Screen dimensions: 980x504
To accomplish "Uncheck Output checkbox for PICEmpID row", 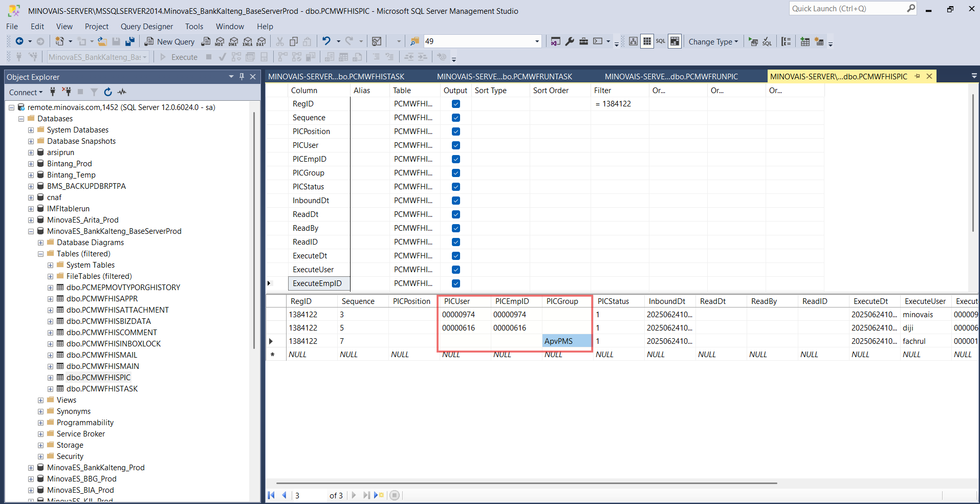I will (x=456, y=159).
